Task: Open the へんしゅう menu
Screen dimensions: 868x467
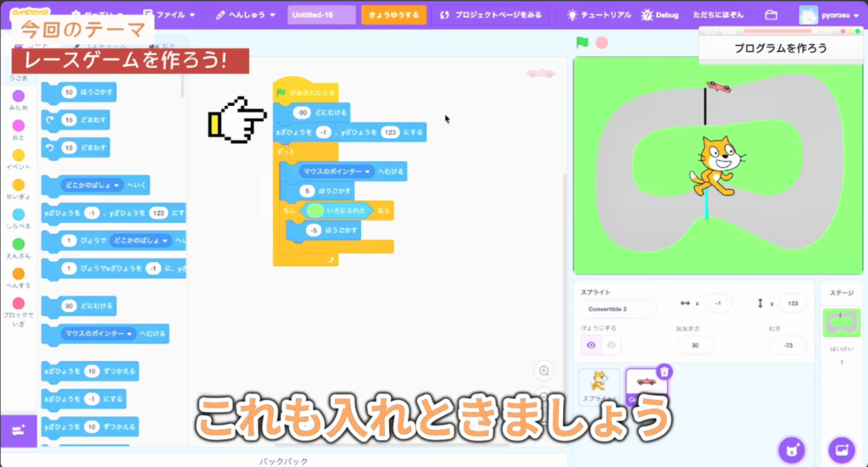Action: 246,15
